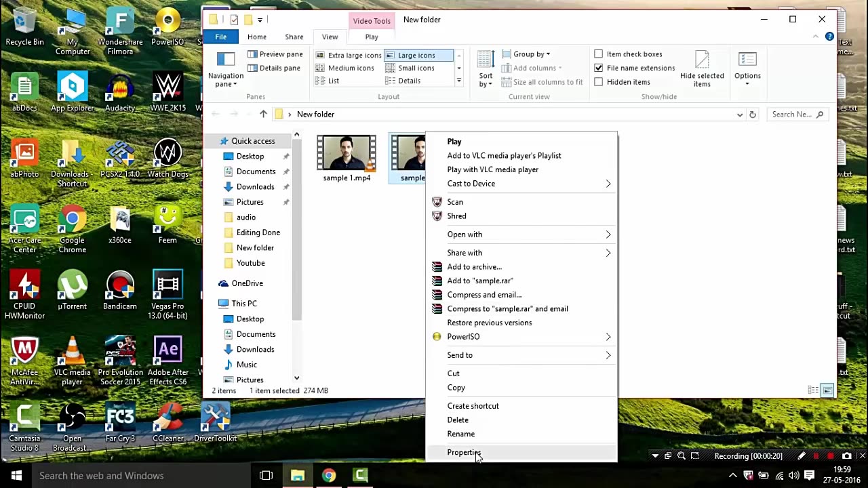Switch to large icons view in status bar
Screen dimensions: 868x488
[827, 390]
